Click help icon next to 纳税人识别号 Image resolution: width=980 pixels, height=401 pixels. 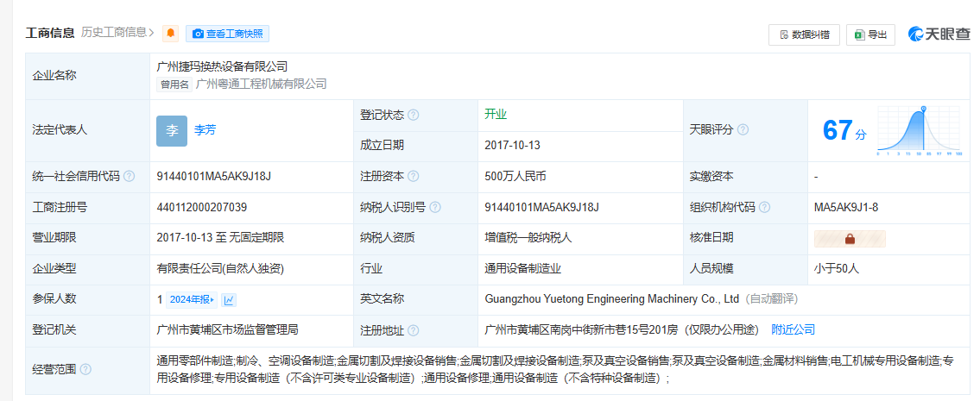click(435, 207)
